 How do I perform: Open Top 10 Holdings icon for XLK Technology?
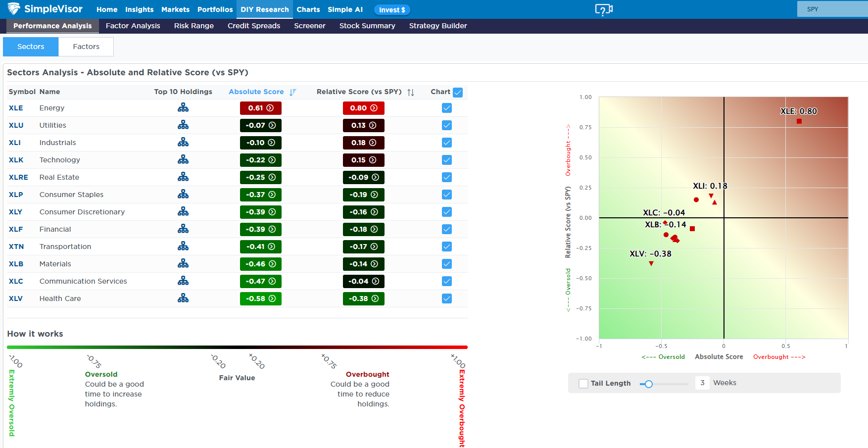pyautogui.click(x=183, y=160)
